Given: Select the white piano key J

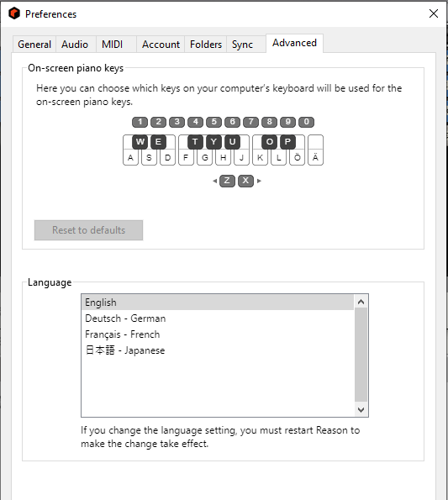Looking at the screenshot, I should 241,157.
